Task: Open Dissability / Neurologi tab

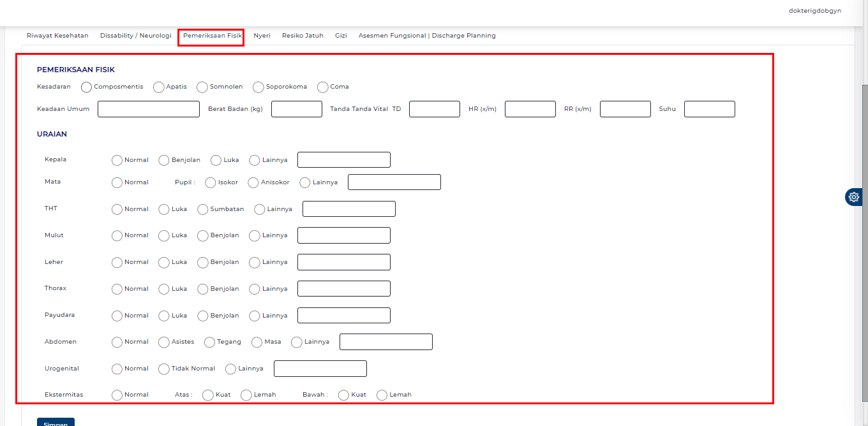Action: tap(135, 36)
